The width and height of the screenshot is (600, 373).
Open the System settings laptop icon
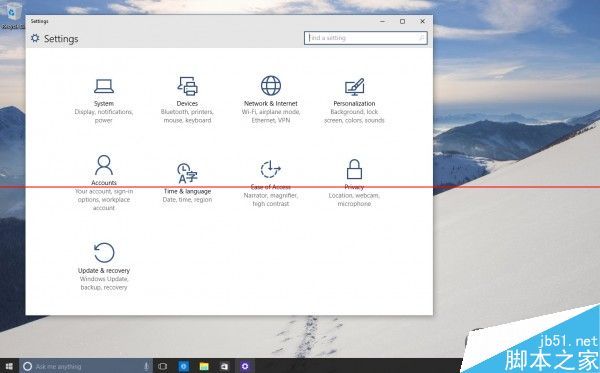(x=104, y=86)
